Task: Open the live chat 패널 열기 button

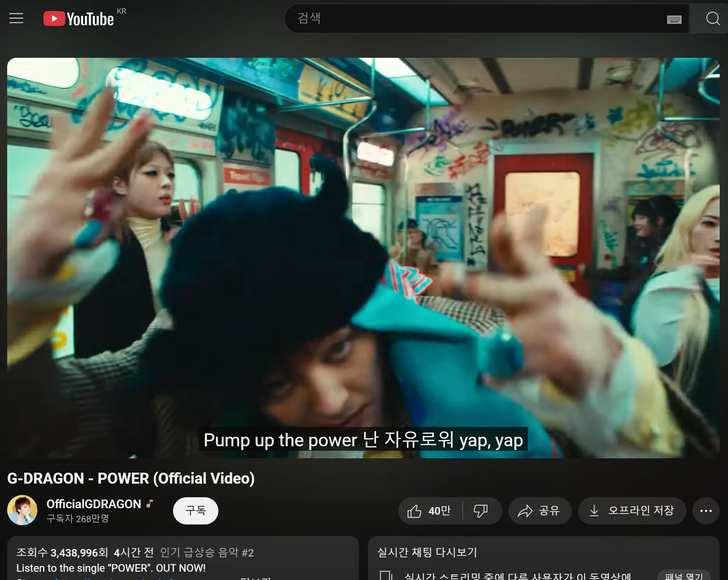Action: tap(684, 576)
